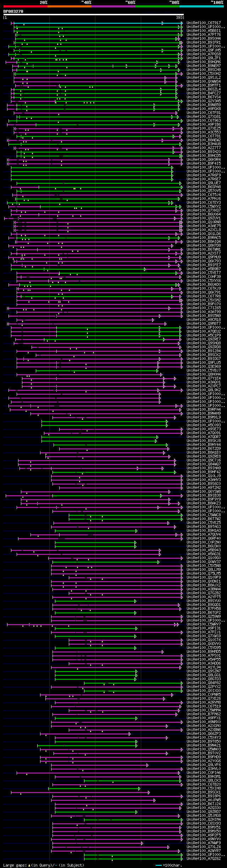Screen dimensions: 227x868
Task: Open hit UniRef100_A5B9B7
Action: (x=204, y=269)
